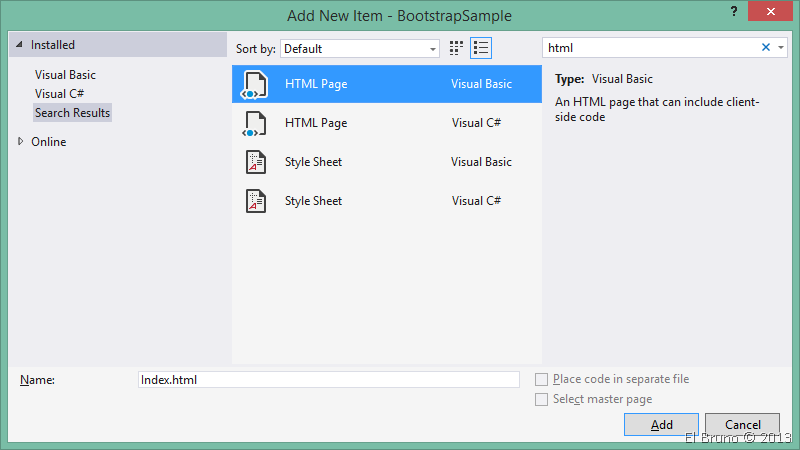Switch to small icons grid view
This screenshot has height=450, width=800.
pos(457,48)
